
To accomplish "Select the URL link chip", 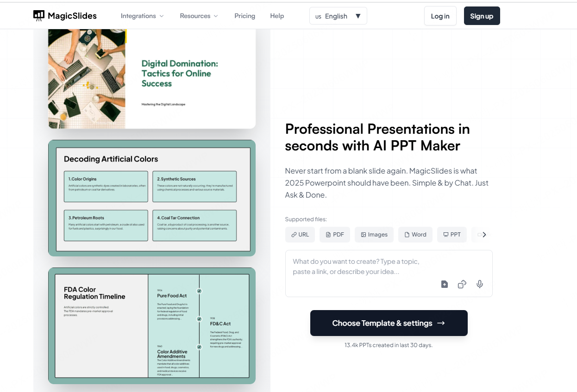I will click(x=300, y=235).
